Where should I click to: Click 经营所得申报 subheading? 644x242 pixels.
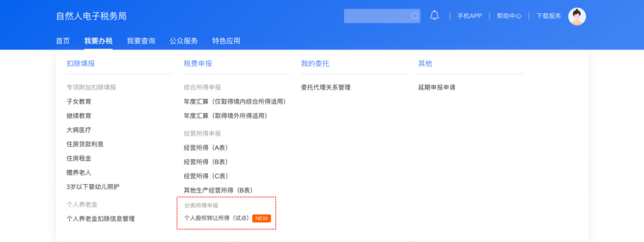coord(203,134)
